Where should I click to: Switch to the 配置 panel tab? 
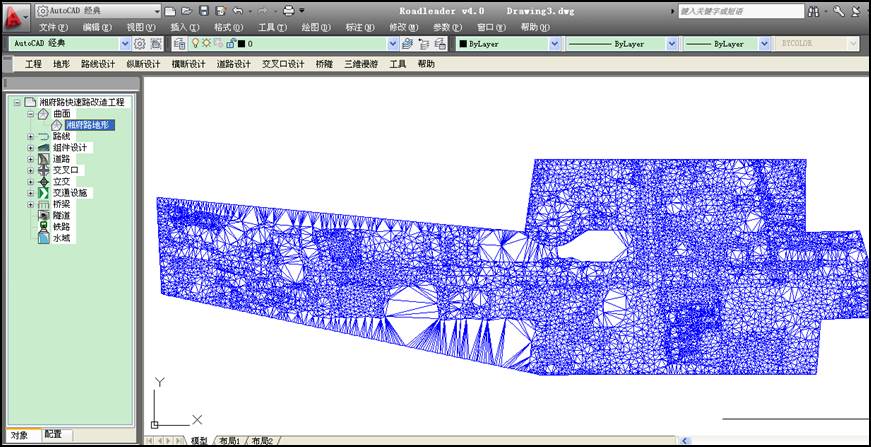[53, 435]
